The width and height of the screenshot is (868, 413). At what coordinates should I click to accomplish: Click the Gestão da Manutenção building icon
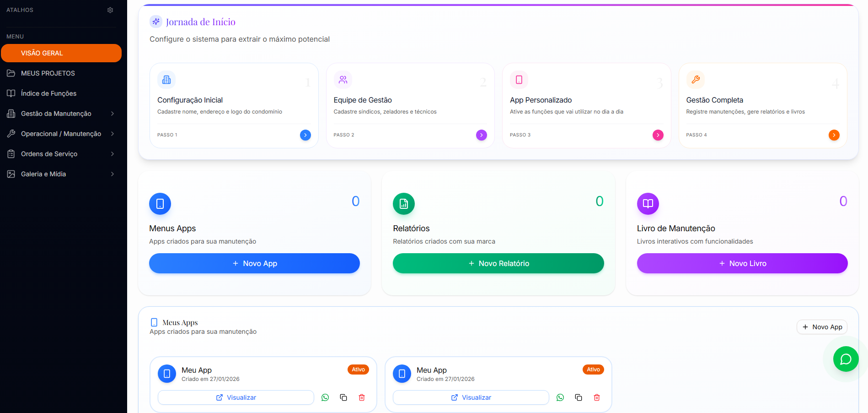(11, 114)
